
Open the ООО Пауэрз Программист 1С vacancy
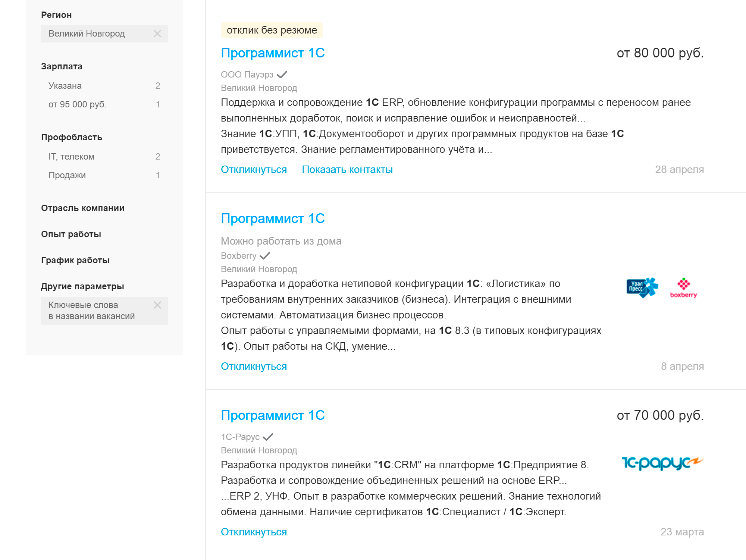[273, 53]
